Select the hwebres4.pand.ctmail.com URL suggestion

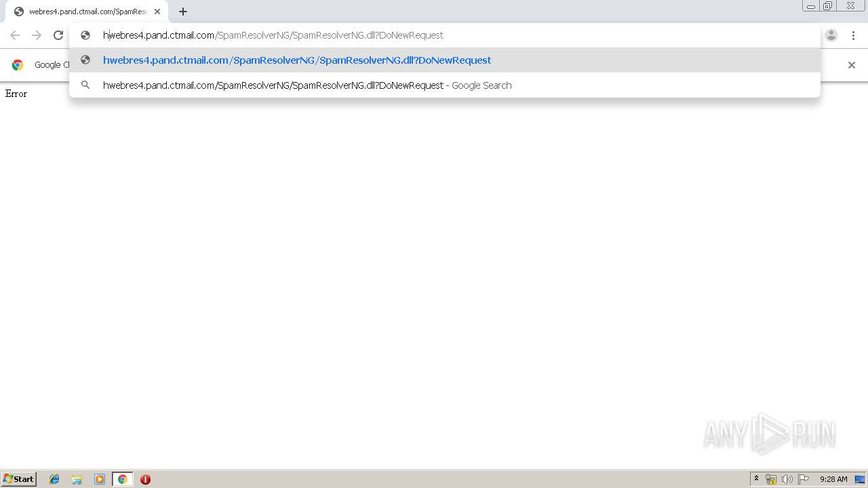[x=445, y=60]
